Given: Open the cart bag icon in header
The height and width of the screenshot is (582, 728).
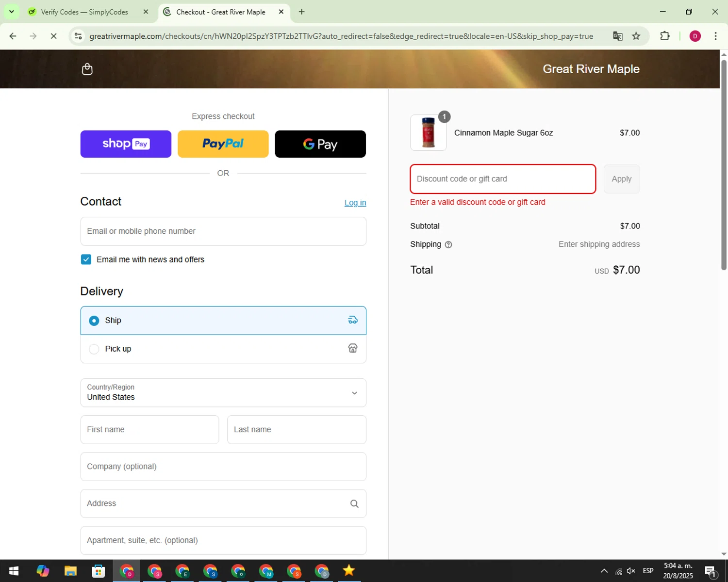Looking at the screenshot, I should (87, 69).
